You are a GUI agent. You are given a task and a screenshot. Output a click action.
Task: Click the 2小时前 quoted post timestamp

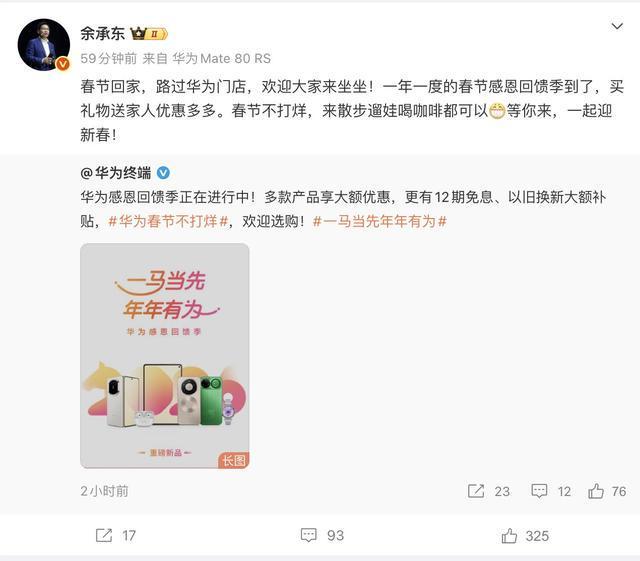(x=104, y=491)
